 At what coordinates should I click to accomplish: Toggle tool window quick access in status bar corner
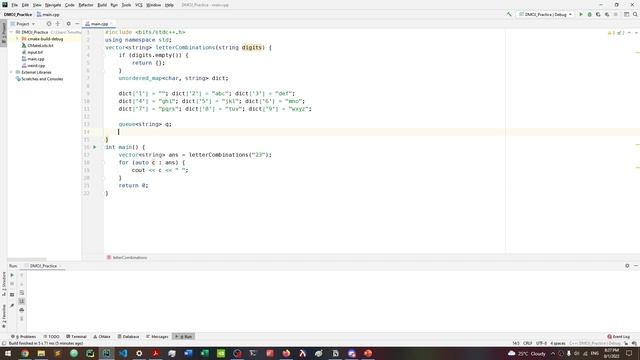4,343
